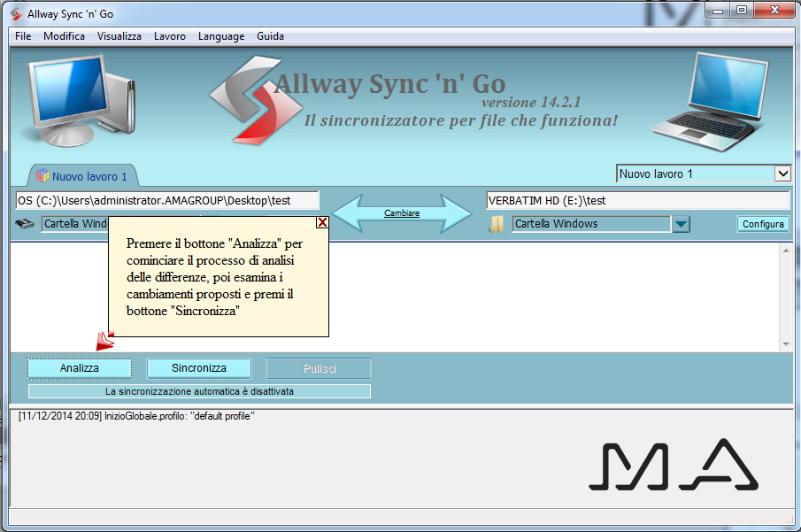Click the left drive icon beside Cartella Windows
Image resolution: width=801 pixels, height=532 pixels.
click(x=25, y=224)
